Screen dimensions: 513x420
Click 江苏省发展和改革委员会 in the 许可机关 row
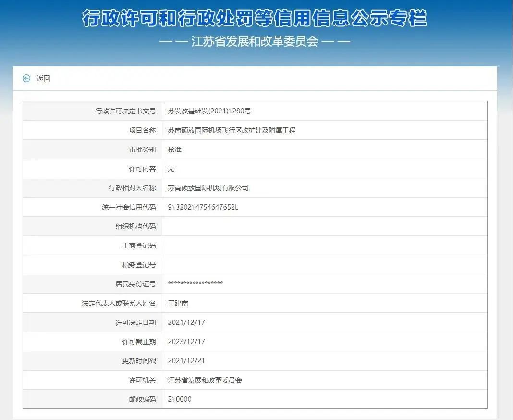205,380
